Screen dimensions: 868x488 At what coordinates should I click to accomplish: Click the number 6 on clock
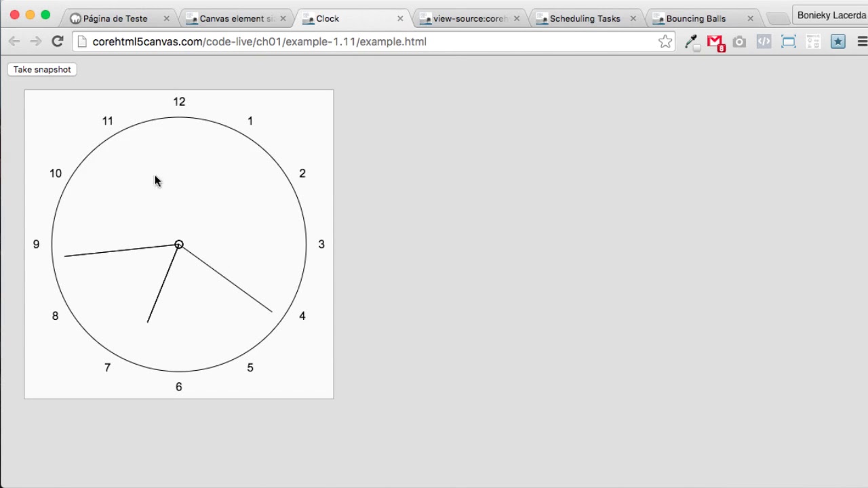[x=179, y=387]
